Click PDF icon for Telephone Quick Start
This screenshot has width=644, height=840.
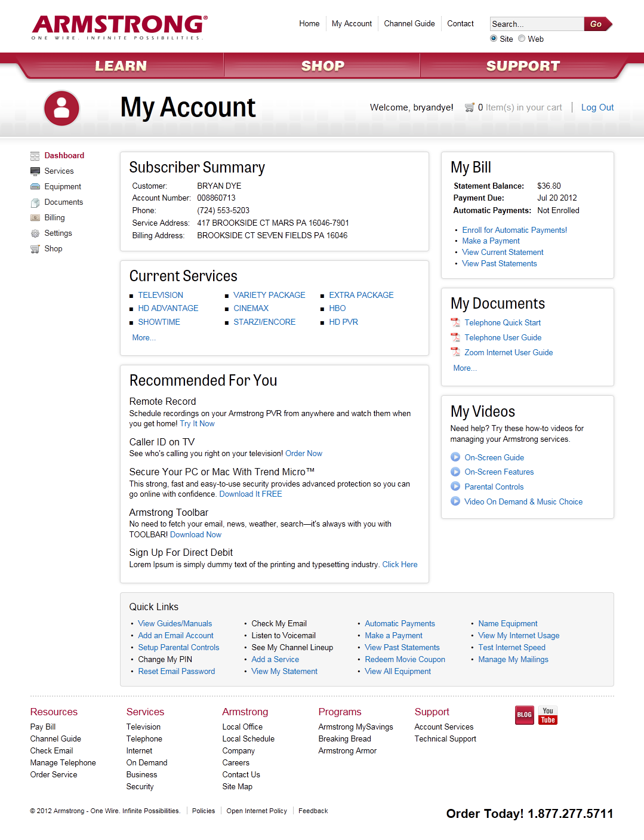click(455, 323)
